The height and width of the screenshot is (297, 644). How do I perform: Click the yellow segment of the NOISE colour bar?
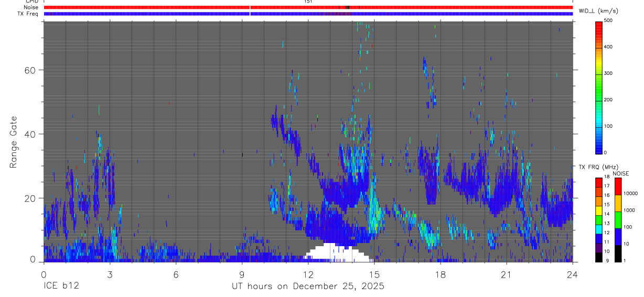(618, 203)
